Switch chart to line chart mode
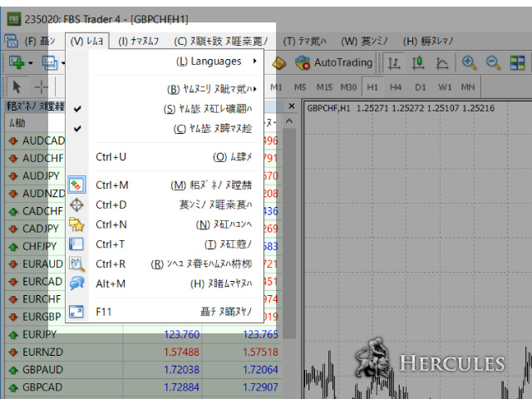532x399 pixels. click(441, 63)
